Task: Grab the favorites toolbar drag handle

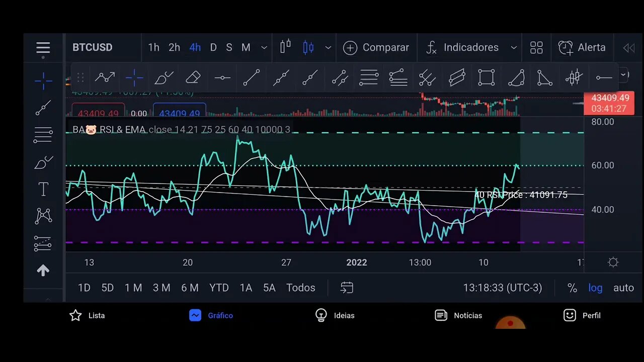Action: [80, 77]
